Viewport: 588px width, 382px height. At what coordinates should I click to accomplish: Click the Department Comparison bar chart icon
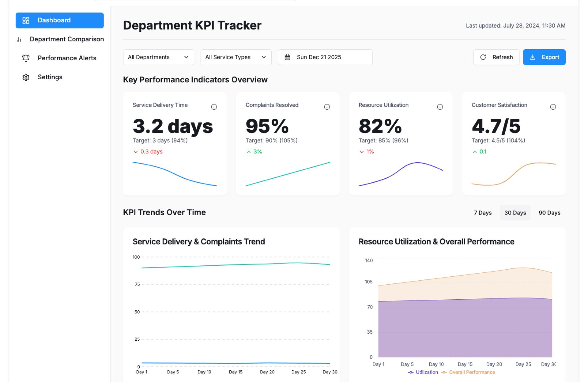click(x=19, y=39)
